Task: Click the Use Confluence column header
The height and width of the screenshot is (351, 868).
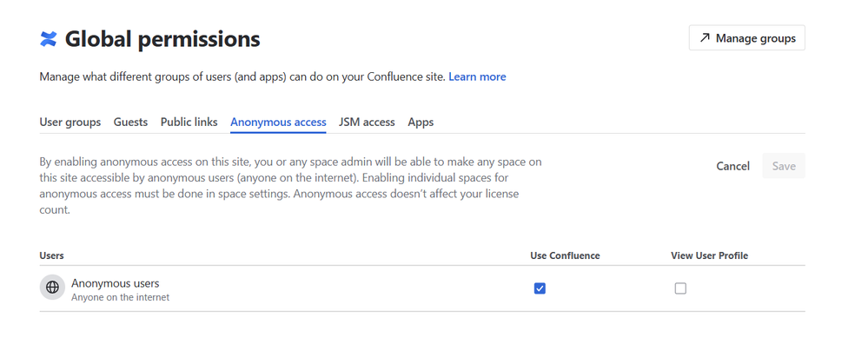Action: [x=565, y=255]
